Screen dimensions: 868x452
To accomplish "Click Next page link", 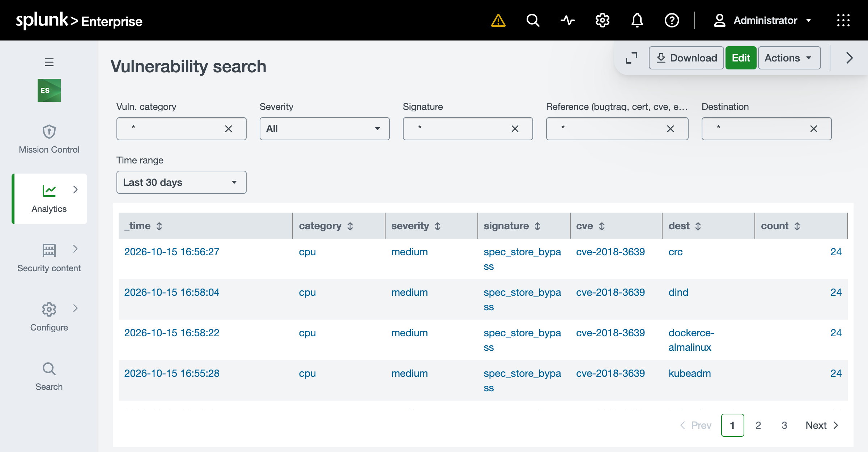I will coord(822,425).
